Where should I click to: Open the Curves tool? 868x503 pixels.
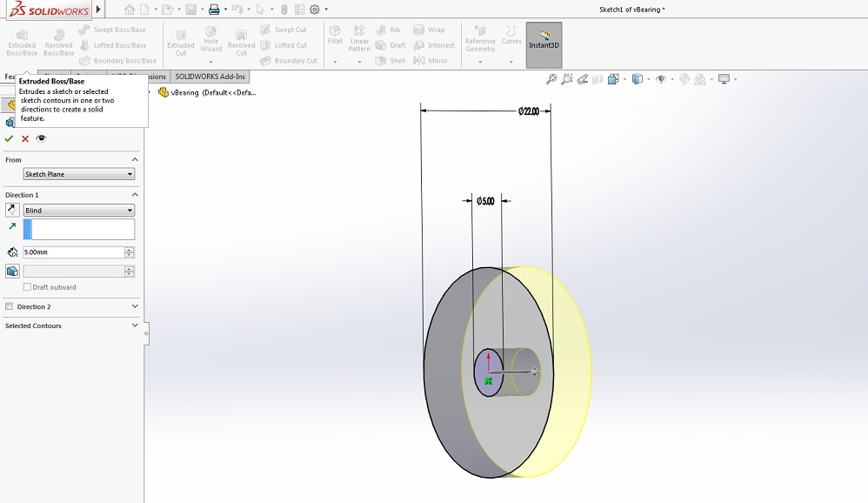[511, 35]
